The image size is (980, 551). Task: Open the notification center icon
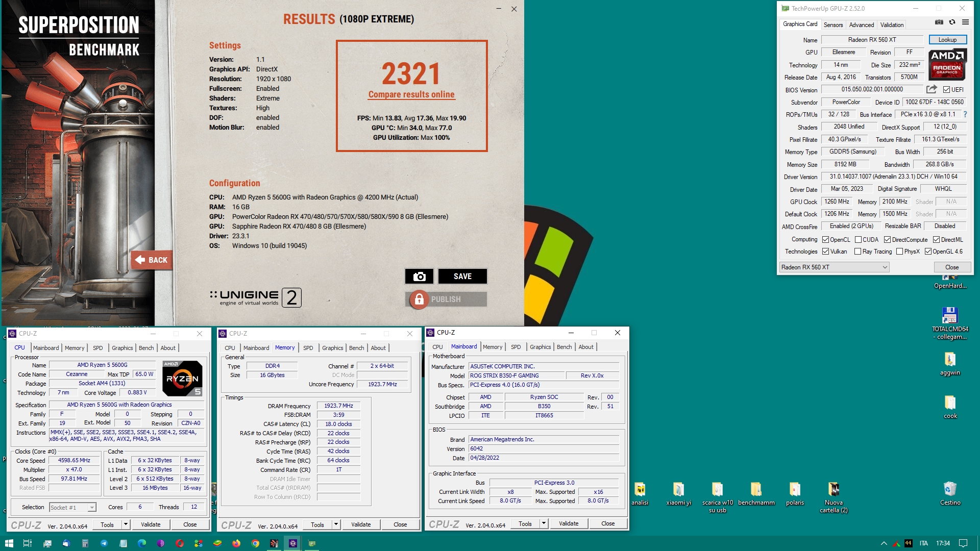click(x=963, y=543)
